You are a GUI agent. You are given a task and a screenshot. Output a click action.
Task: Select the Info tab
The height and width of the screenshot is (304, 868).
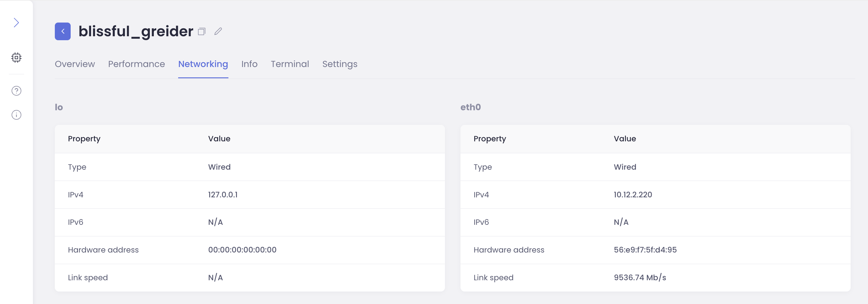(x=249, y=64)
